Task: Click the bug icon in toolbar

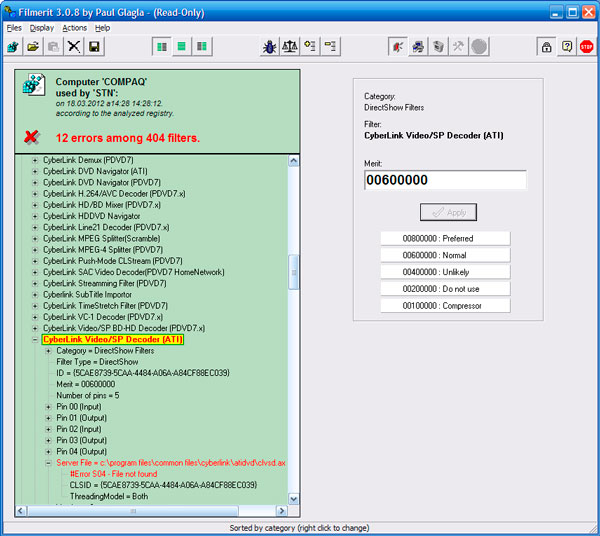Action: pyautogui.click(x=269, y=47)
